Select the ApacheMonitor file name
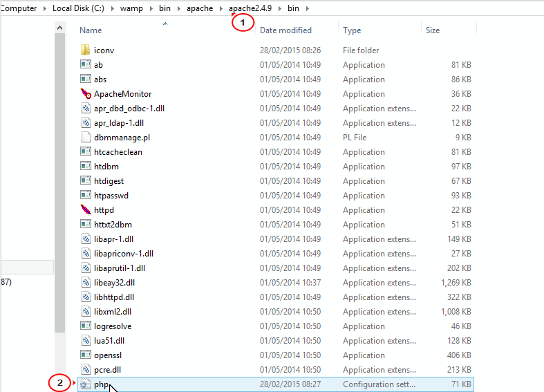The height and width of the screenshot is (392, 544). 123,93
